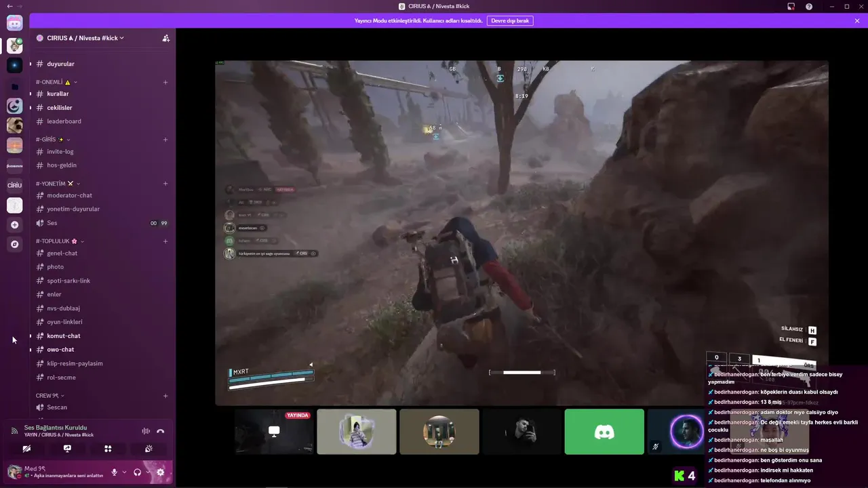The image size is (868, 488).
Task: Open User Settings gear icon
Action: 160,472
